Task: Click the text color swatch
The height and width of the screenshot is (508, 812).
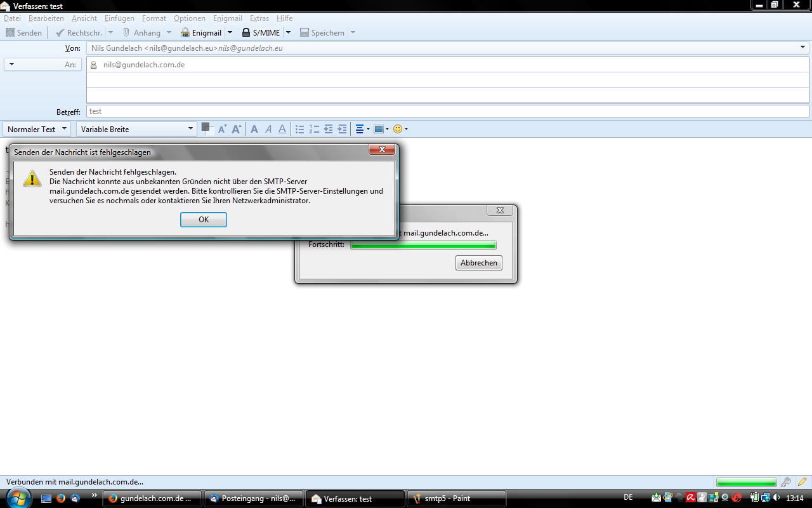Action: click(x=206, y=127)
